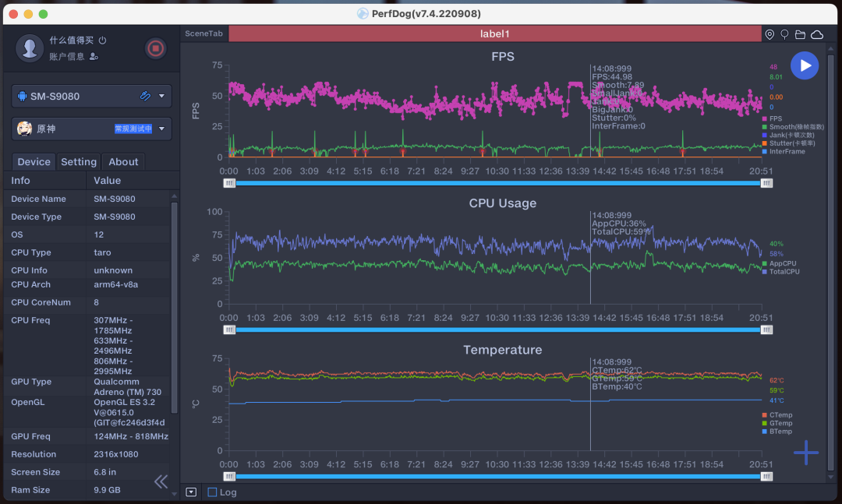Toggle the FPS legend entry

(772, 118)
